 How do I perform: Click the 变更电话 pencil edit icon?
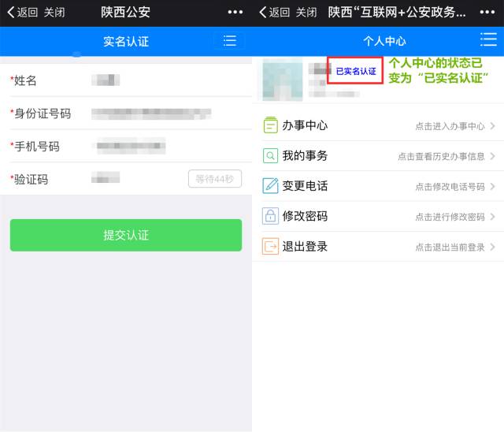(270, 185)
